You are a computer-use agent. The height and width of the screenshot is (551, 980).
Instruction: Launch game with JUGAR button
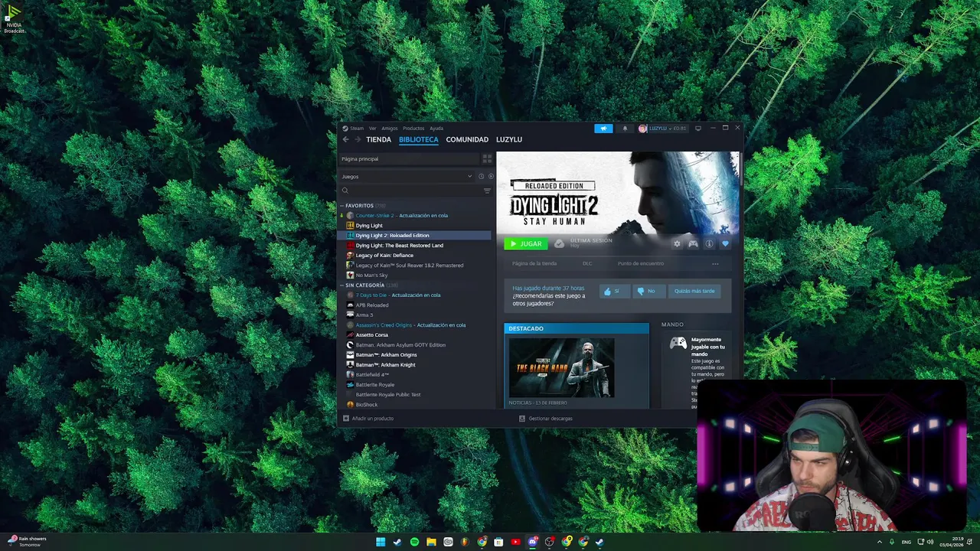click(x=526, y=244)
